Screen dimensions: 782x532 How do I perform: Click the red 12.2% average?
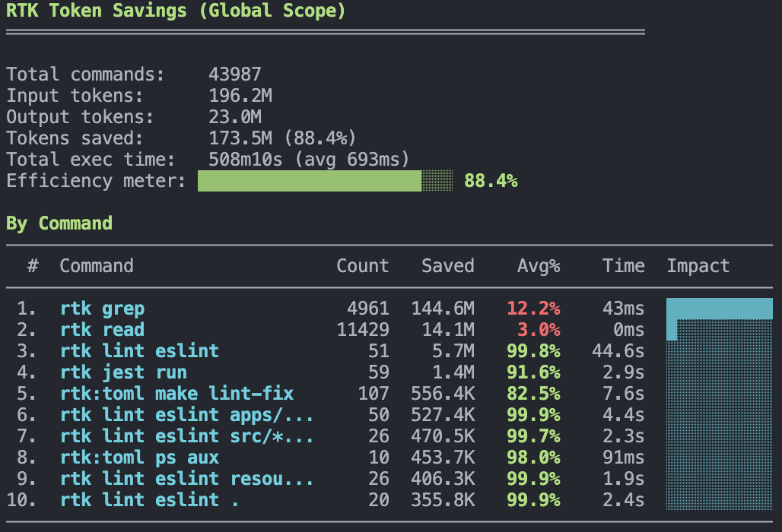(x=534, y=309)
